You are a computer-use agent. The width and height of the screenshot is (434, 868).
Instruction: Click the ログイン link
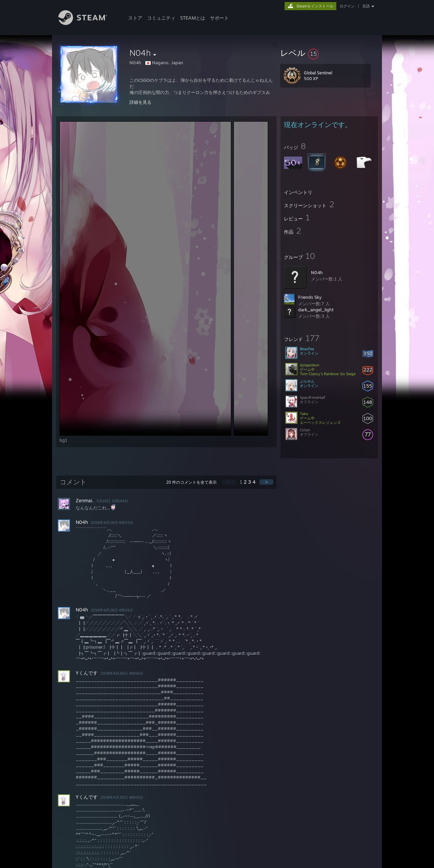347,6
